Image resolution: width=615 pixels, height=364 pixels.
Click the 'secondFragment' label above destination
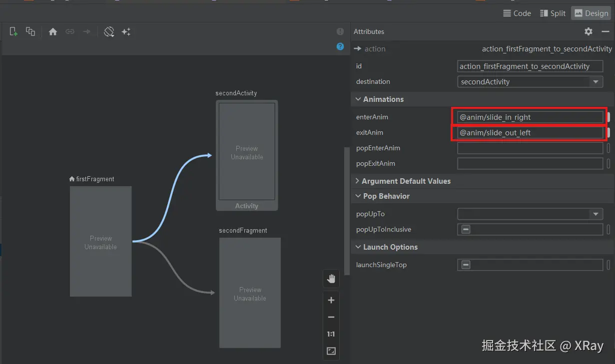click(243, 231)
